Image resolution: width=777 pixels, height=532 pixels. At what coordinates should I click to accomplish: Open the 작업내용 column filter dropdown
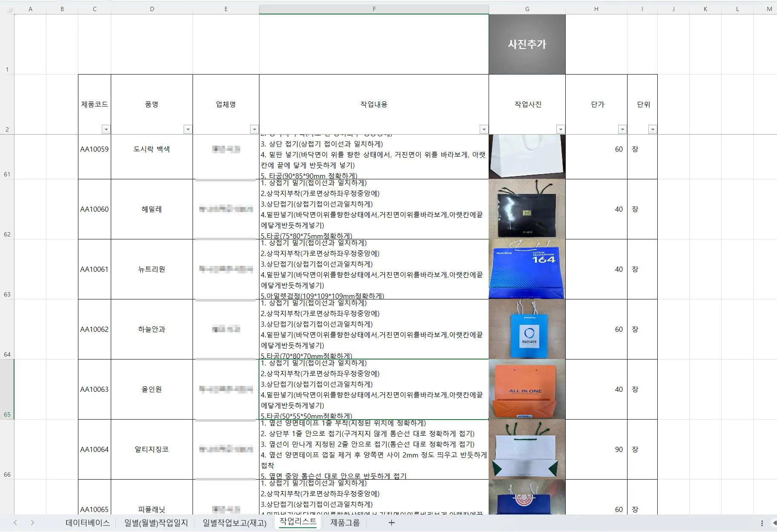pos(484,129)
